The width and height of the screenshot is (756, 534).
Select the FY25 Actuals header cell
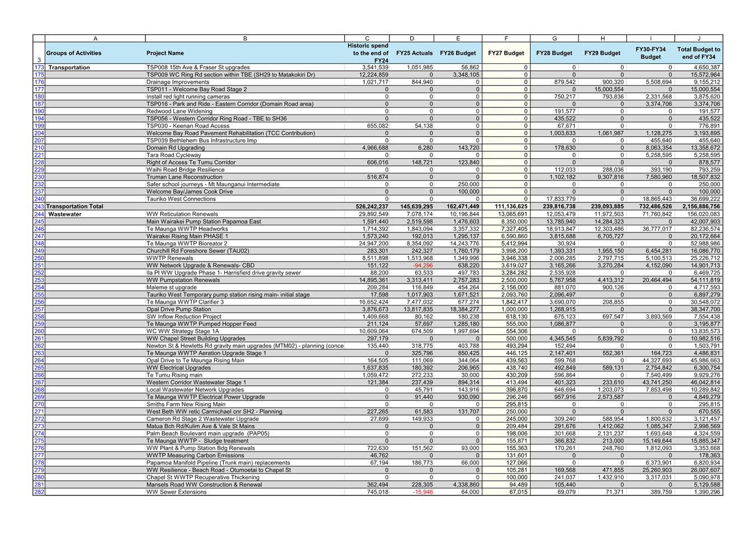[414, 53]
